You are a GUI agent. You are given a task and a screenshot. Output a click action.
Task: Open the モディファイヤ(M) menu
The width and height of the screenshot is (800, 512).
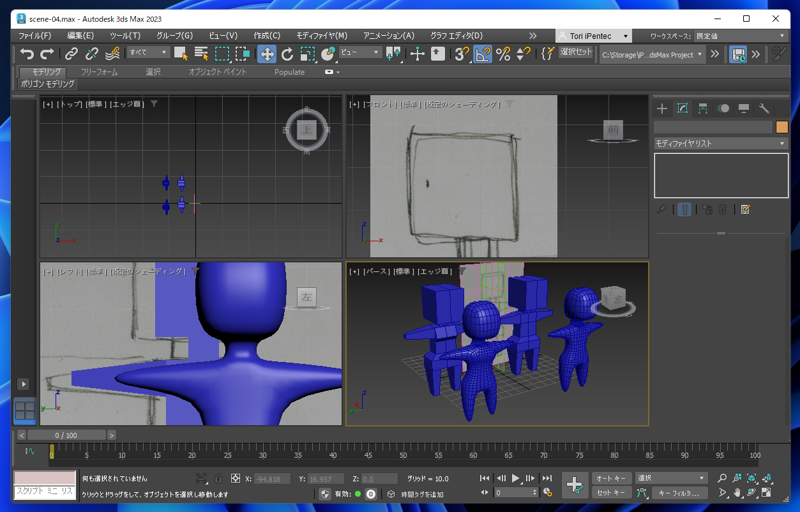tap(322, 36)
